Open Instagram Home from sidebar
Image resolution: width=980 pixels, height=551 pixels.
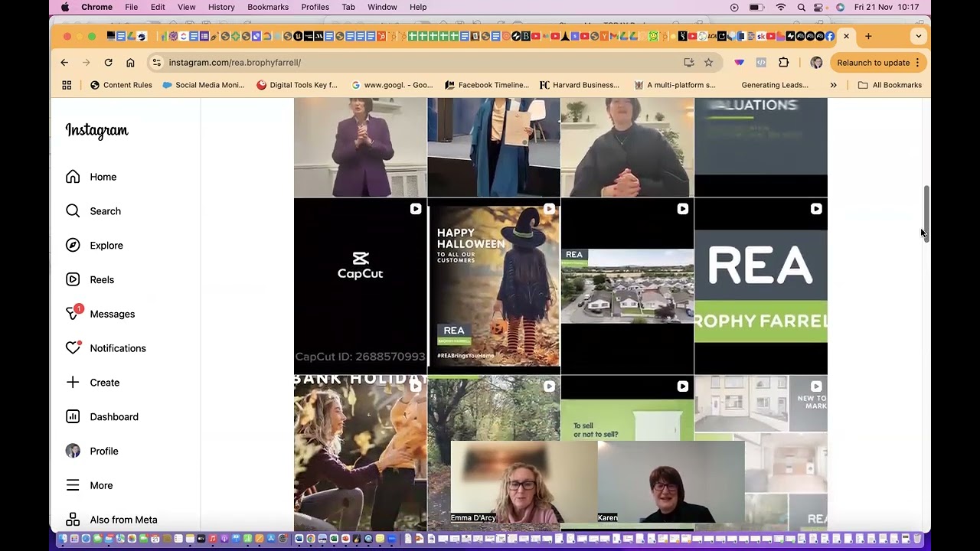[91, 177]
